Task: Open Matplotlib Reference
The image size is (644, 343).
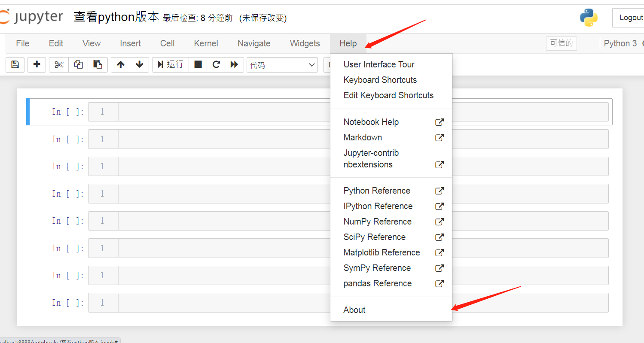Action: point(391,252)
